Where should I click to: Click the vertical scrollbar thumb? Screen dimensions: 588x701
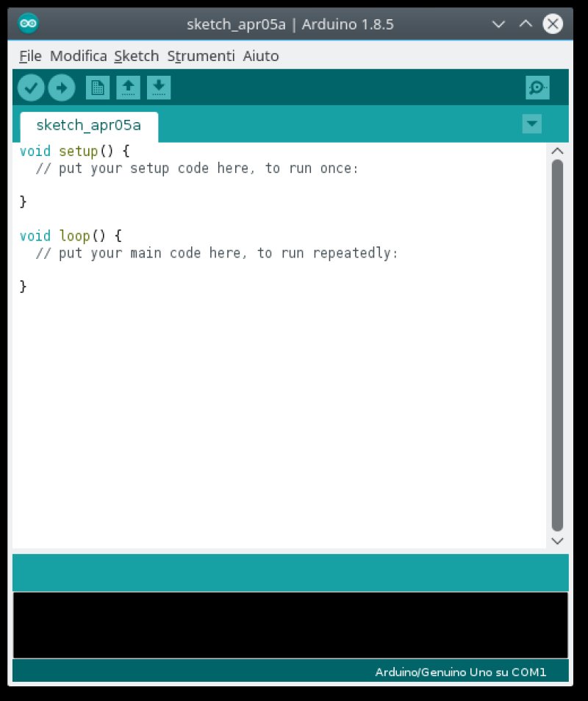click(x=557, y=345)
